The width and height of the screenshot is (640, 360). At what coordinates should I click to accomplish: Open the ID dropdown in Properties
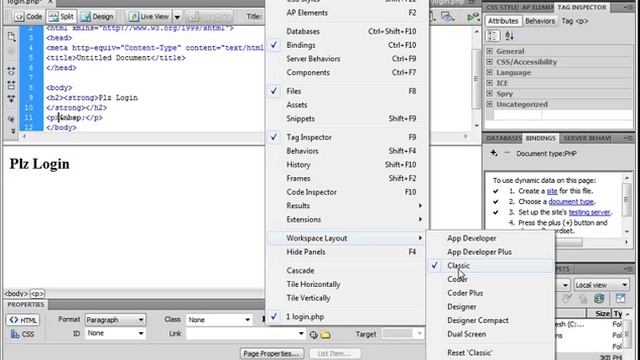[115, 333]
